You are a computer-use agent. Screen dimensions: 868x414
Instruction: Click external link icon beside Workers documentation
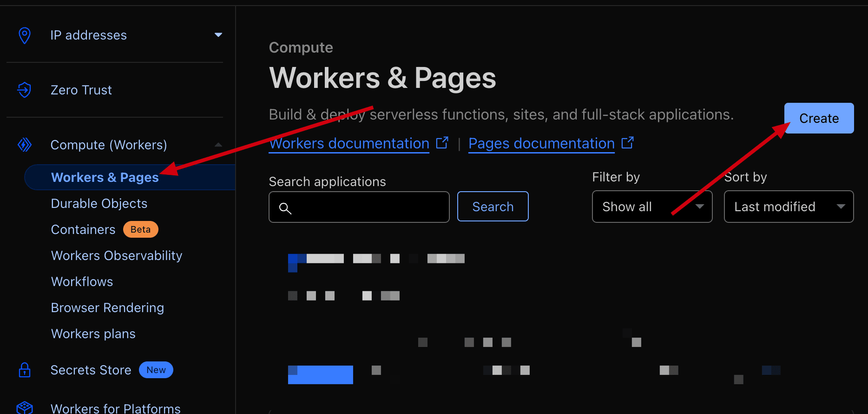(x=442, y=142)
